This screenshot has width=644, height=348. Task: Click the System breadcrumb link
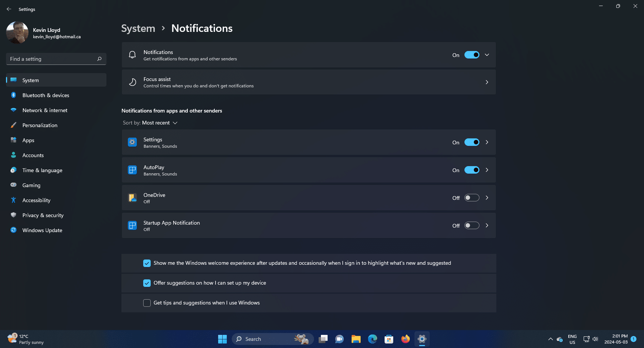[138, 28]
